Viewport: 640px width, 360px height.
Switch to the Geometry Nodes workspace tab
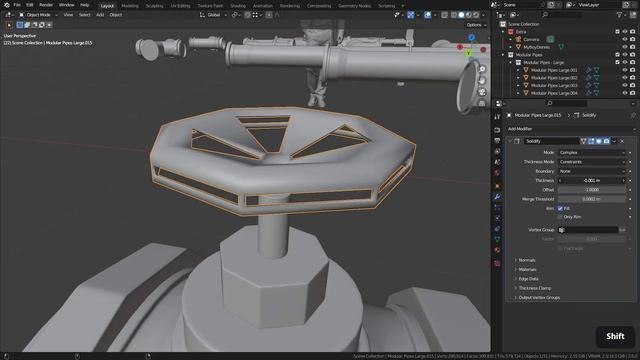[x=354, y=6]
